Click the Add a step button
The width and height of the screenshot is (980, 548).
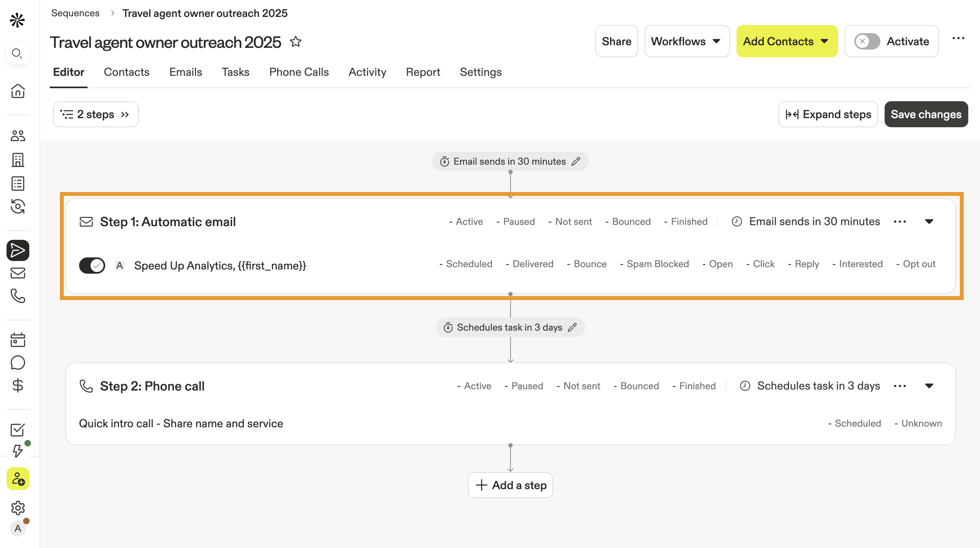(x=510, y=485)
